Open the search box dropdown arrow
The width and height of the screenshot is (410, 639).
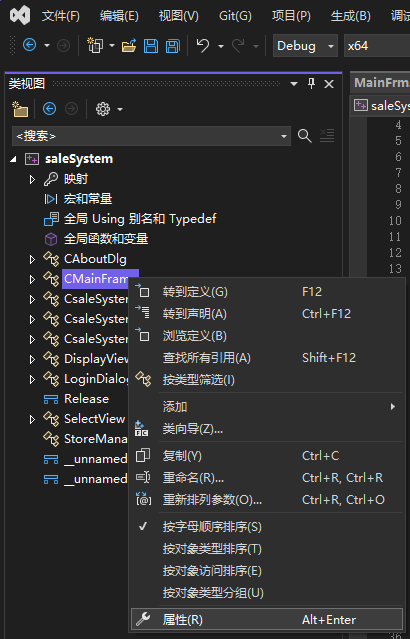(284, 136)
